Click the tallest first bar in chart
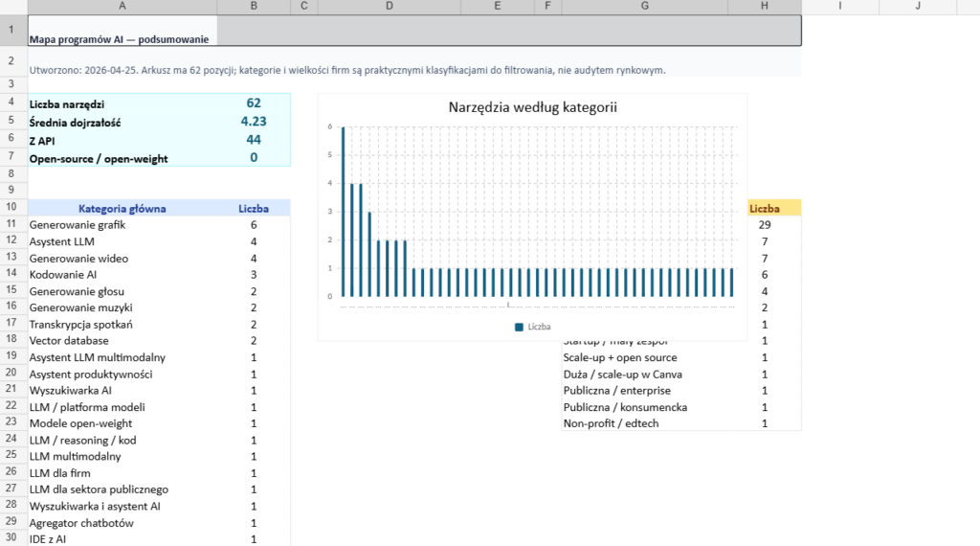Viewport: 980px width, 546px height. 344,211
